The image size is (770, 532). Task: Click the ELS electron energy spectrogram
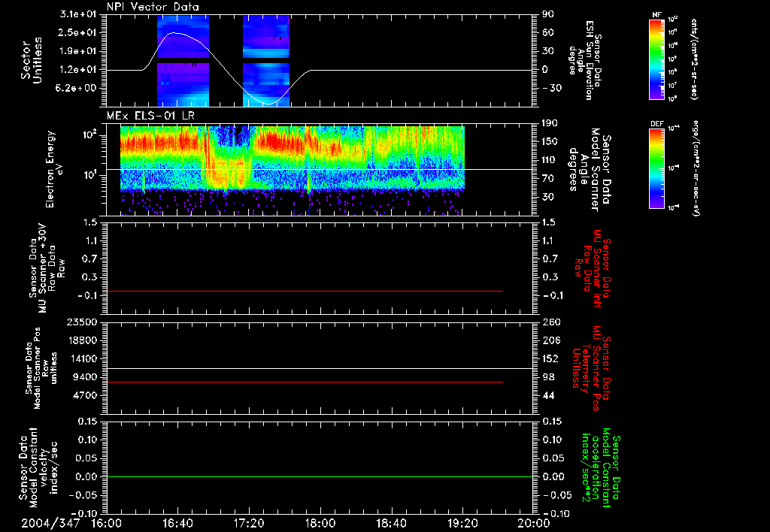pyautogui.click(x=293, y=171)
